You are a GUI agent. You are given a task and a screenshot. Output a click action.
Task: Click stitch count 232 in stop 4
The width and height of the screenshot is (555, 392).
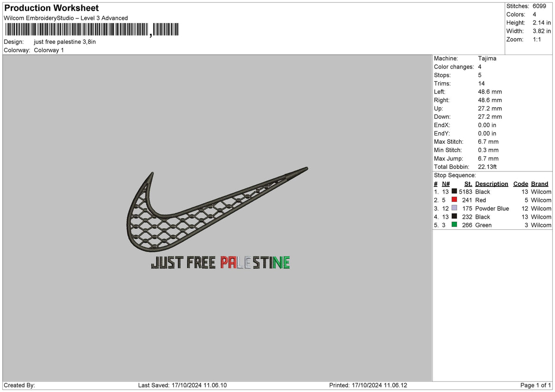(x=467, y=216)
